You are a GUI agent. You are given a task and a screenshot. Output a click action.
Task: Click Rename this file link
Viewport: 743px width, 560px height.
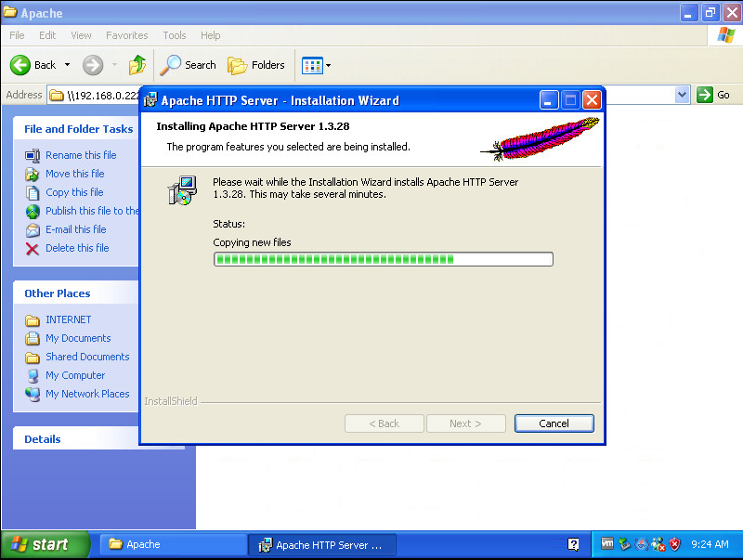[x=81, y=155]
